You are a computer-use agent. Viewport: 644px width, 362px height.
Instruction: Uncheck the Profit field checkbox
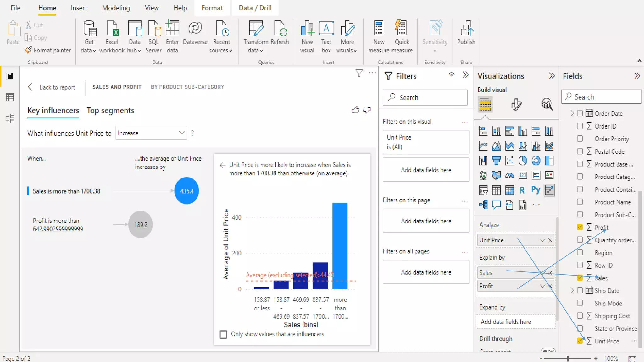coord(580,227)
